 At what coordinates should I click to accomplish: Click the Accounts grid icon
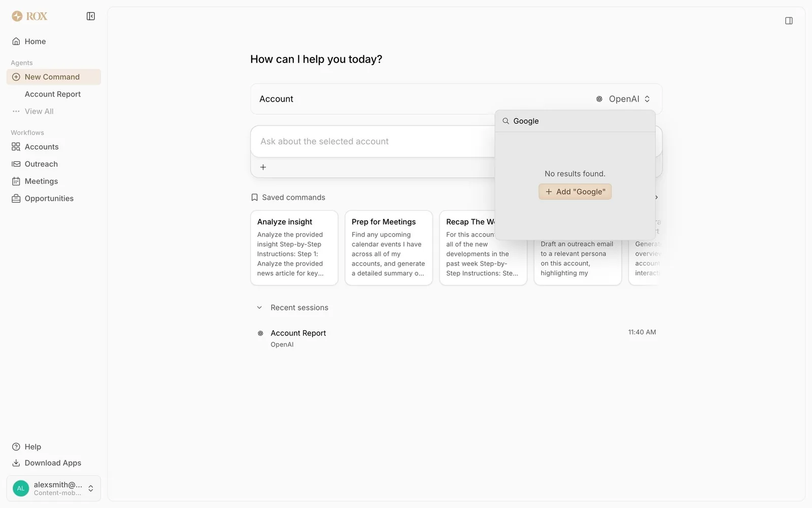tap(16, 147)
